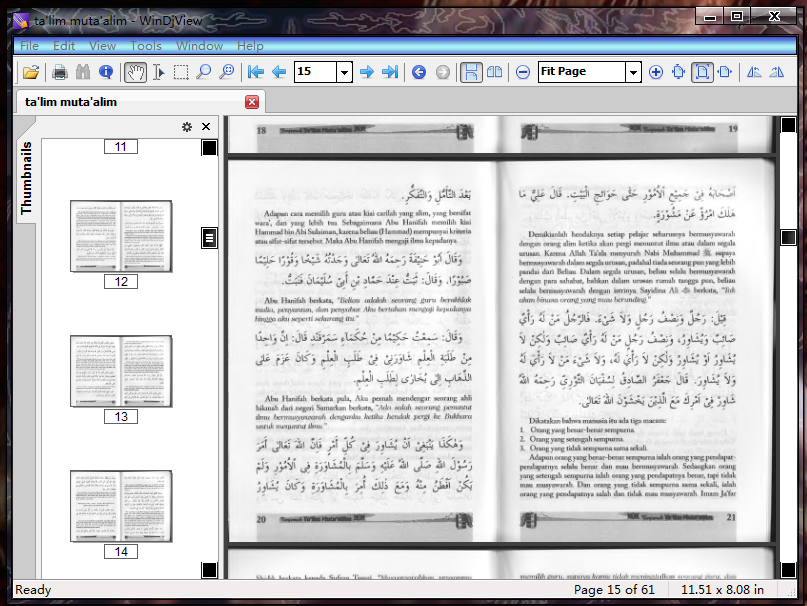807x606 pixels.
Task: Click the zoom field showing Fit Page
Action: (x=582, y=72)
